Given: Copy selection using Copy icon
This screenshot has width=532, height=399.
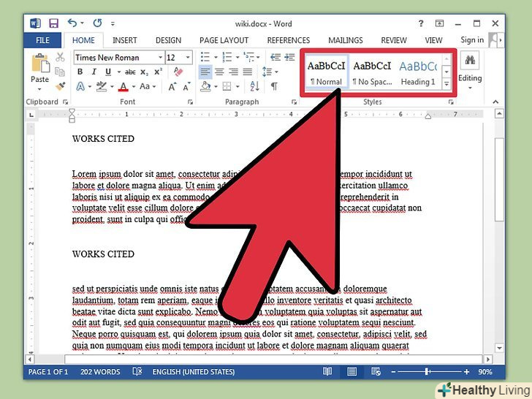Looking at the screenshot, I should pyautogui.click(x=60, y=72).
